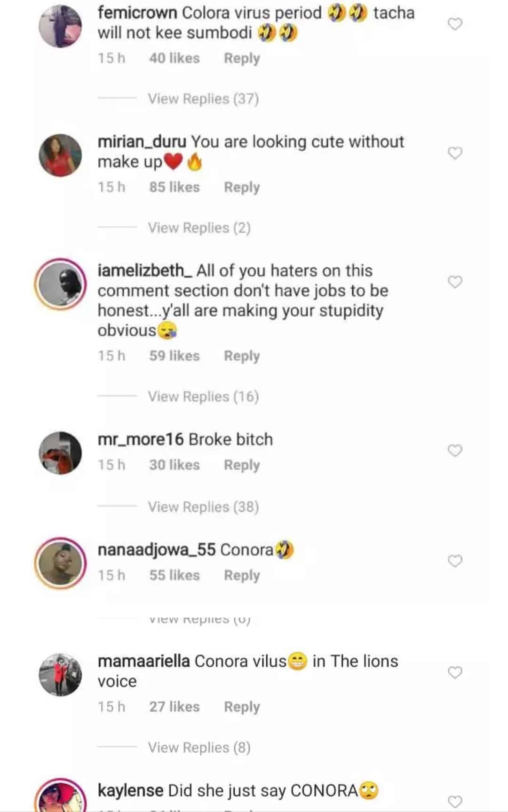Like nanaadjowa_55's Conora comment

coord(455,561)
